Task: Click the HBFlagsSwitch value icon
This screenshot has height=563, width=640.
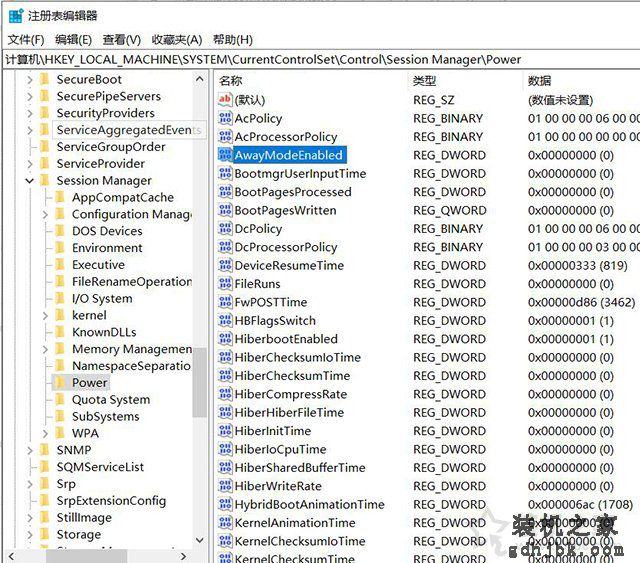Action: (225, 320)
